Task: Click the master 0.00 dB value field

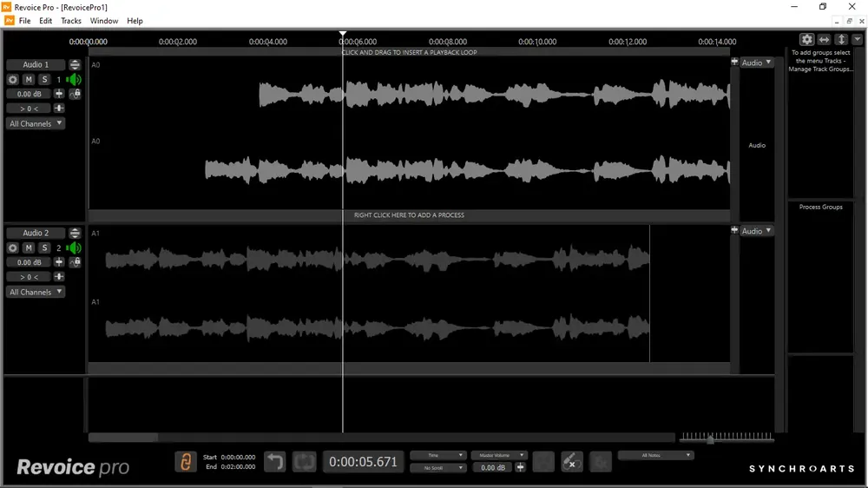Action: [x=493, y=468]
